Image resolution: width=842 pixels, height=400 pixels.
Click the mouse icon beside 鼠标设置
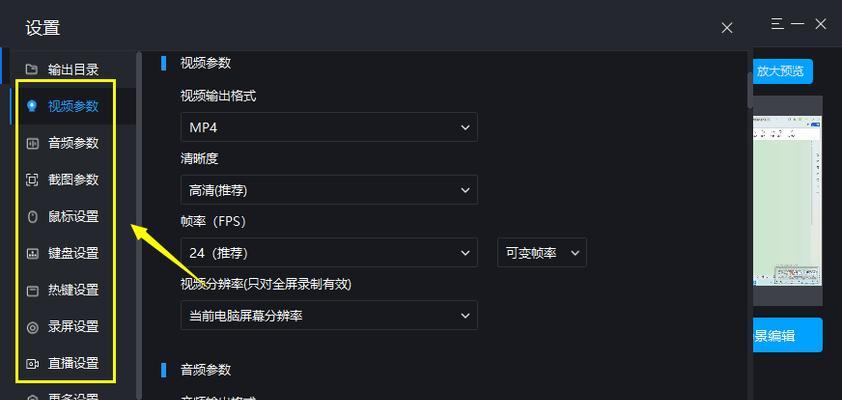(32, 216)
